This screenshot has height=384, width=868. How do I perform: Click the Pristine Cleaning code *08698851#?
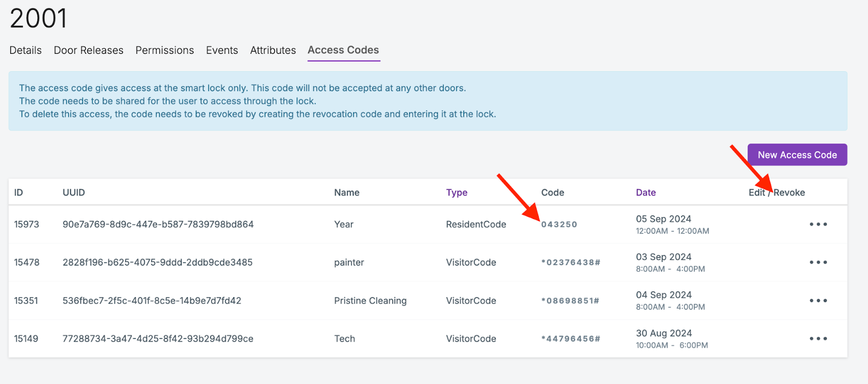click(570, 301)
